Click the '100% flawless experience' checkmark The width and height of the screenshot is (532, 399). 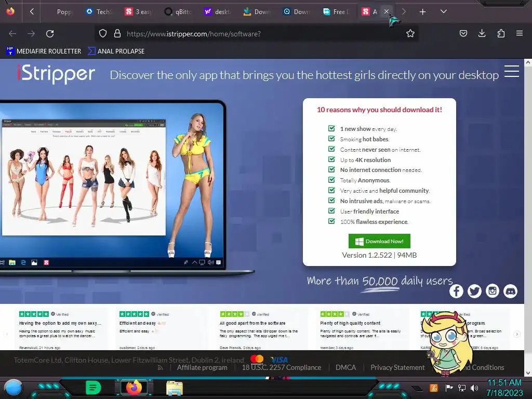coord(331,221)
